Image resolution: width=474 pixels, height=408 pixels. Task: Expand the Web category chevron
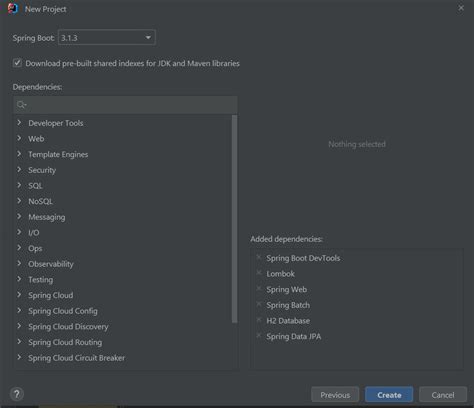point(19,138)
